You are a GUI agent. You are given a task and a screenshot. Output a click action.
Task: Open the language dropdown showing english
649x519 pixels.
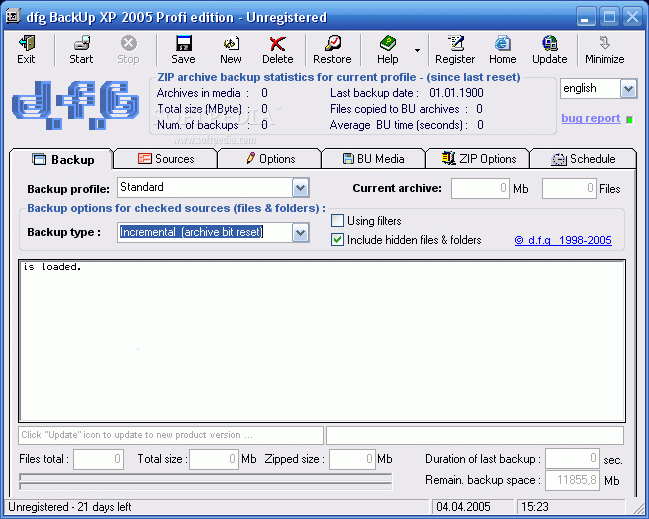click(x=628, y=89)
